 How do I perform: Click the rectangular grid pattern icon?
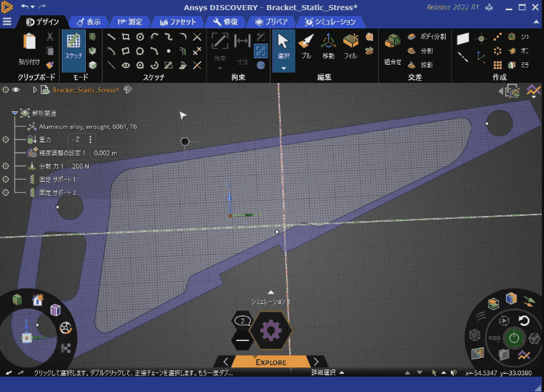point(497,65)
